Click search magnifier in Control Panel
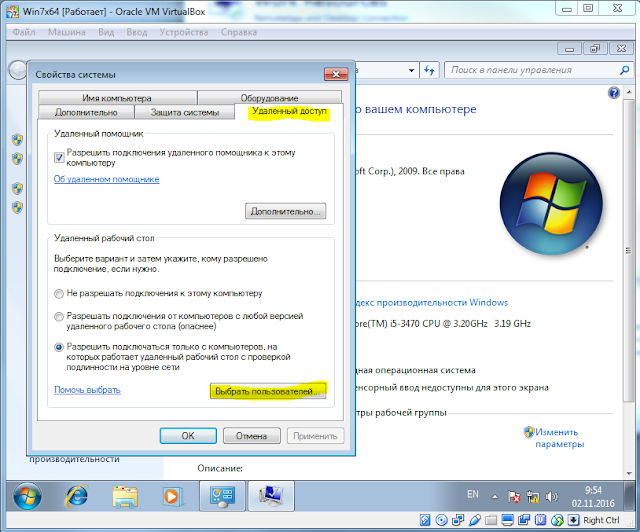Image resolution: width=640 pixels, height=532 pixels. (624, 70)
